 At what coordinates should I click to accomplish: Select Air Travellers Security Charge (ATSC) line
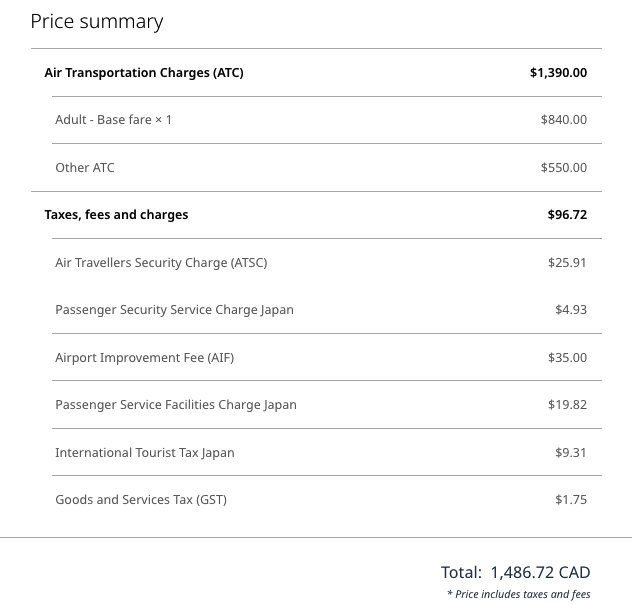(327, 263)
